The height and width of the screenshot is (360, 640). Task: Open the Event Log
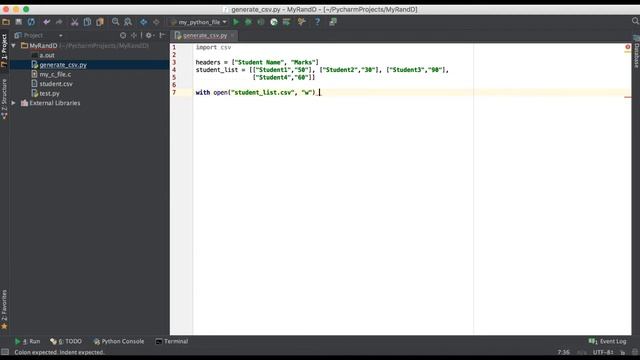click(607, 341)
